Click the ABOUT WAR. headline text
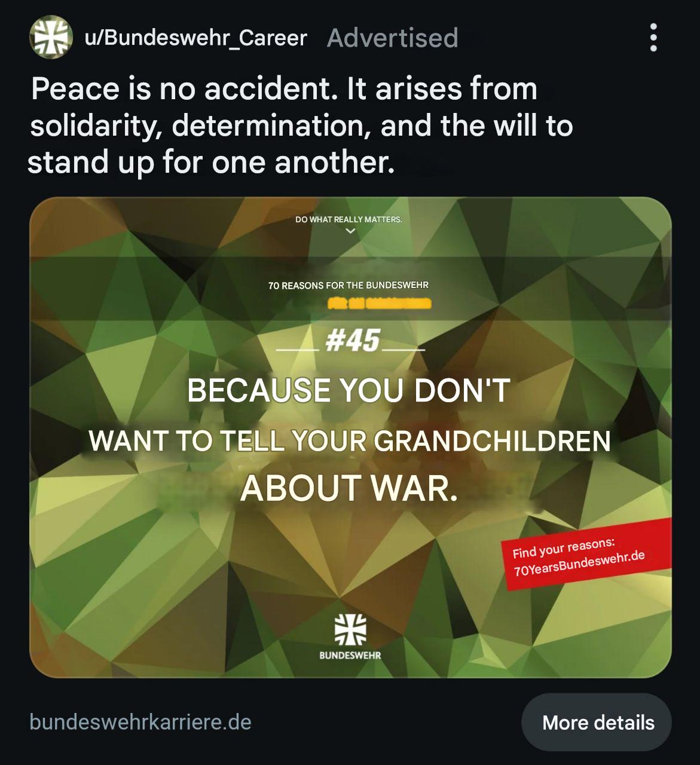 pos(349,488)
